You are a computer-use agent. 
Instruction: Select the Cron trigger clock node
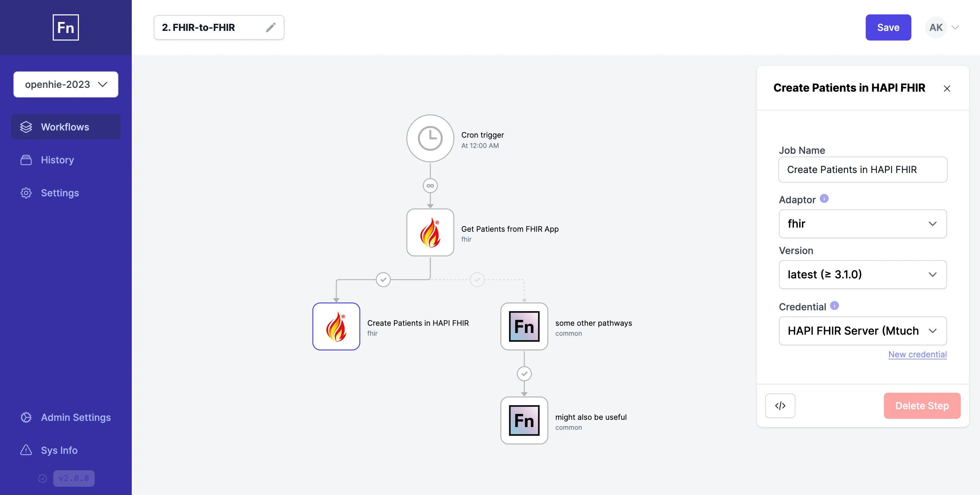click(430, 138)
